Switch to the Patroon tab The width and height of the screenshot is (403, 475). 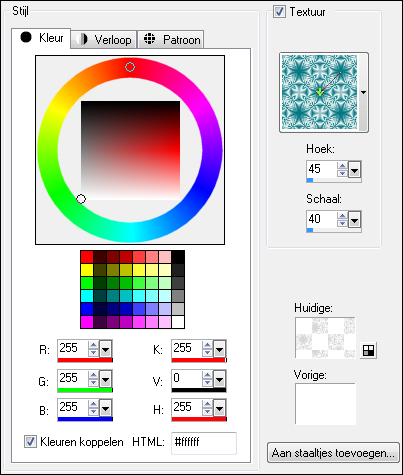tap(171, 40)
